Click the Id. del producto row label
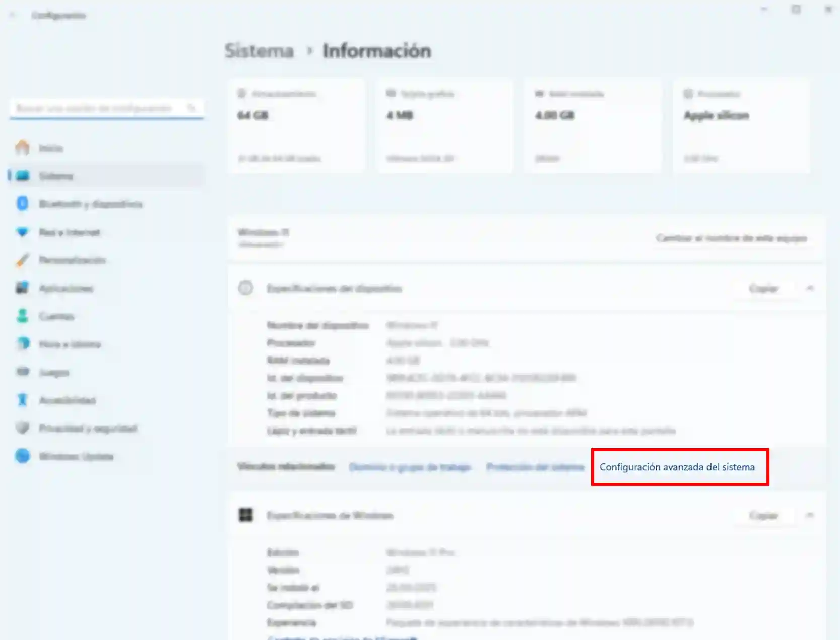 tap(301, 395)
